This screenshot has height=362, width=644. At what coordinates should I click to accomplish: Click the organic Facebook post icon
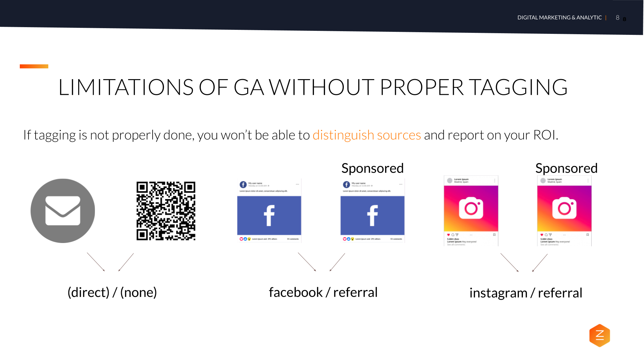(x=269, y=212)
